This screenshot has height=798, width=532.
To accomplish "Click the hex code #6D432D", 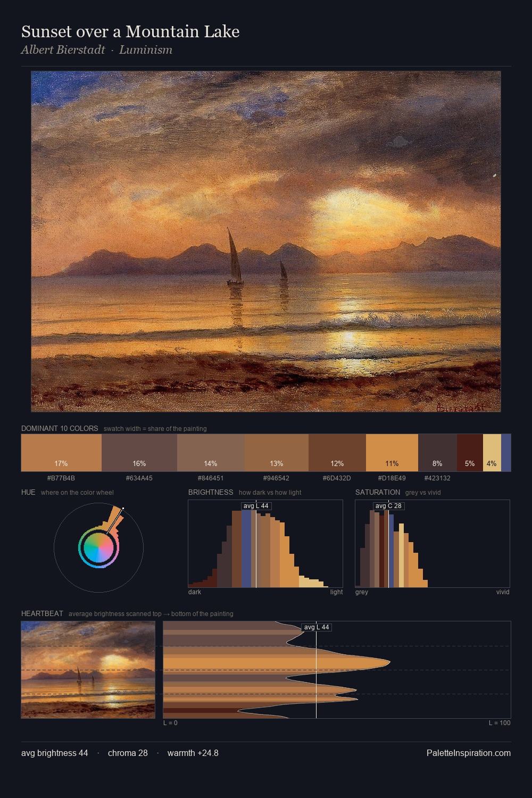I will click(x=337, y=478).
